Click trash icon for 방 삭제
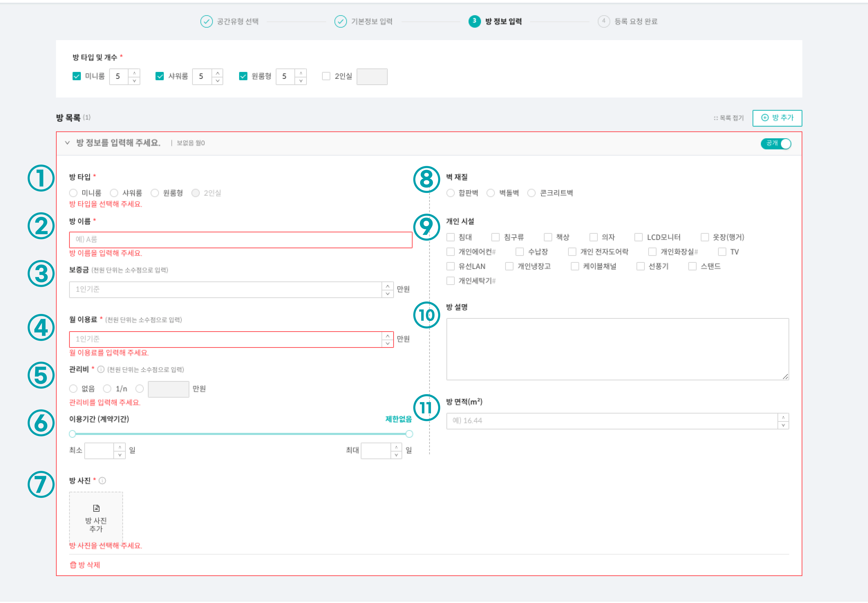The image size is (868, 603). click(x=73, y=565)
